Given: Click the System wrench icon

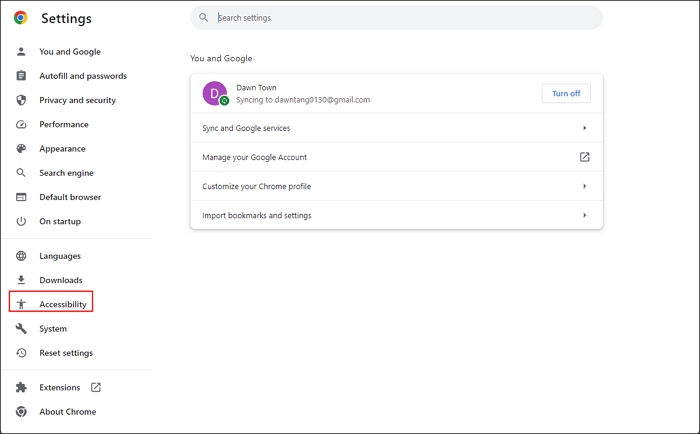Looking at the screenshot, I should point(21,329).
